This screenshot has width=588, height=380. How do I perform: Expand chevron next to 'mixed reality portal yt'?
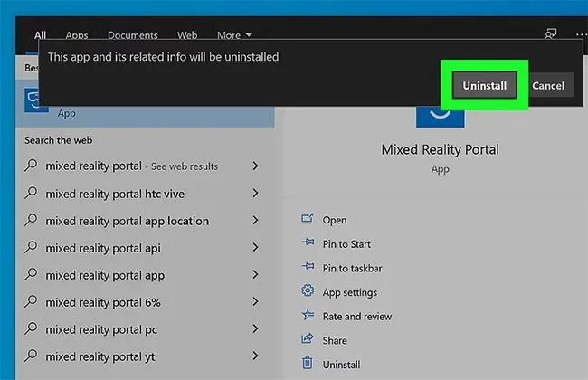[x=255, y=356]
